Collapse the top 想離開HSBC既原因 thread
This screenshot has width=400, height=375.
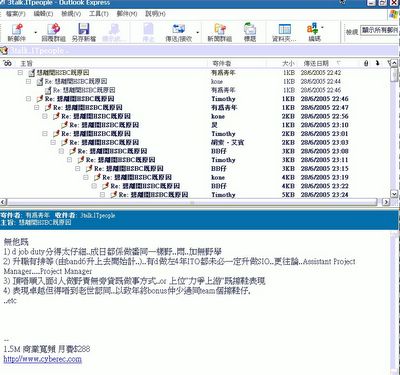tap(20, 72)
